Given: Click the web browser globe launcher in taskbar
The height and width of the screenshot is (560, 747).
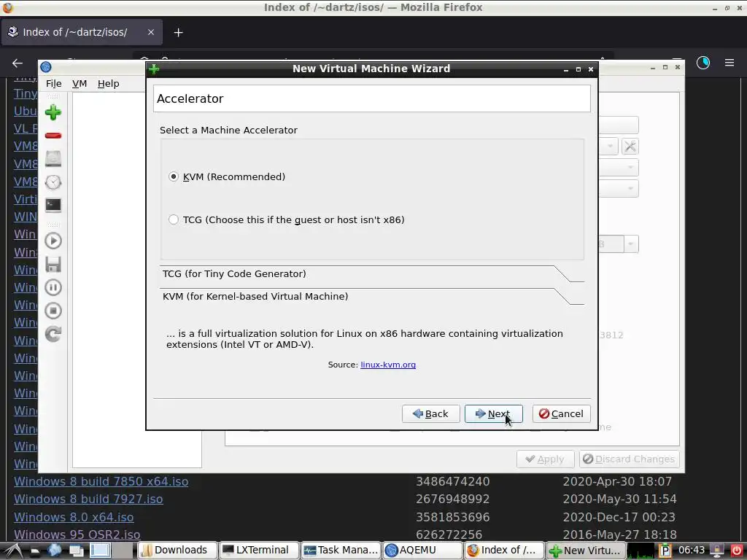Looking at the screenshot, I should 54,550.
